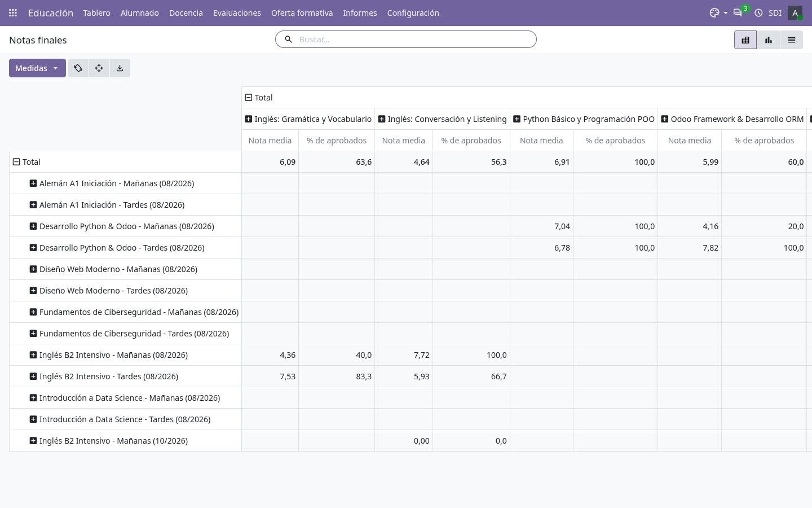Open the user avatar menu

795,12
